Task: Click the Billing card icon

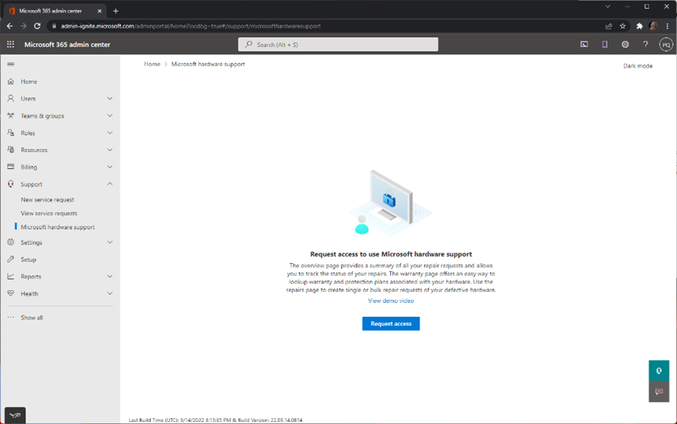Action: (11, 167)
